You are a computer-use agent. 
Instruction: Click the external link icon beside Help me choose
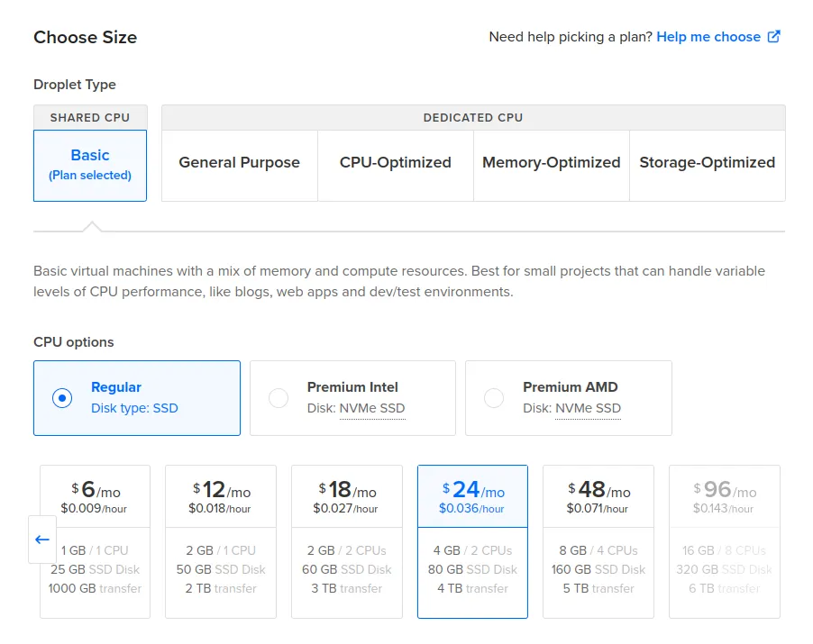click(773, 37)
